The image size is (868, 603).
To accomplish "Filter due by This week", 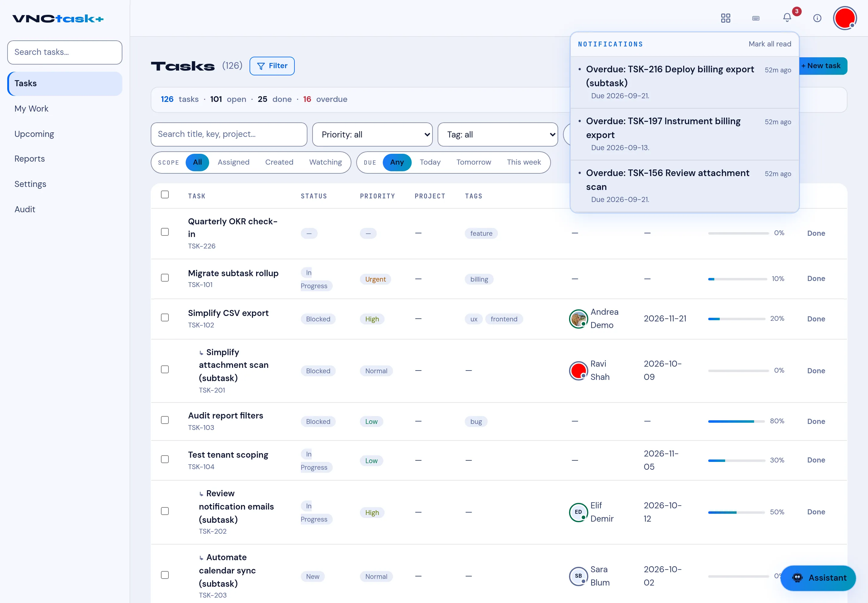I will coord(524,163).
